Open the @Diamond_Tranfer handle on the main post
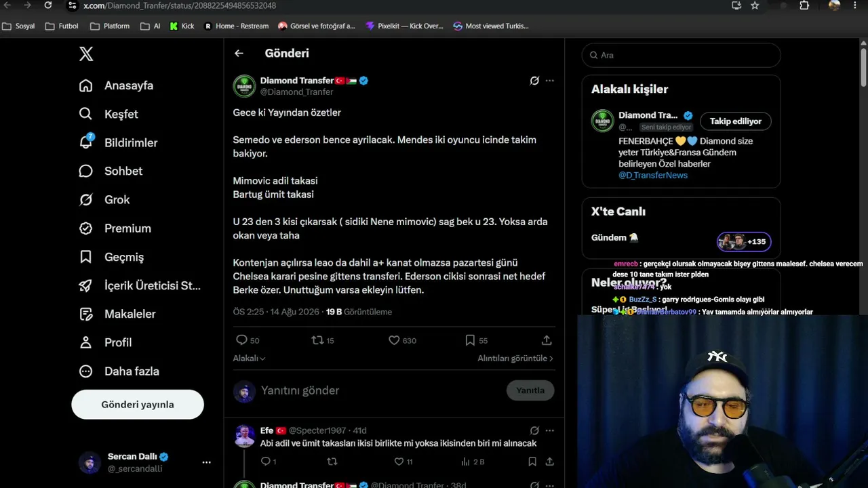Screen dimensions: 868x488 297,92
